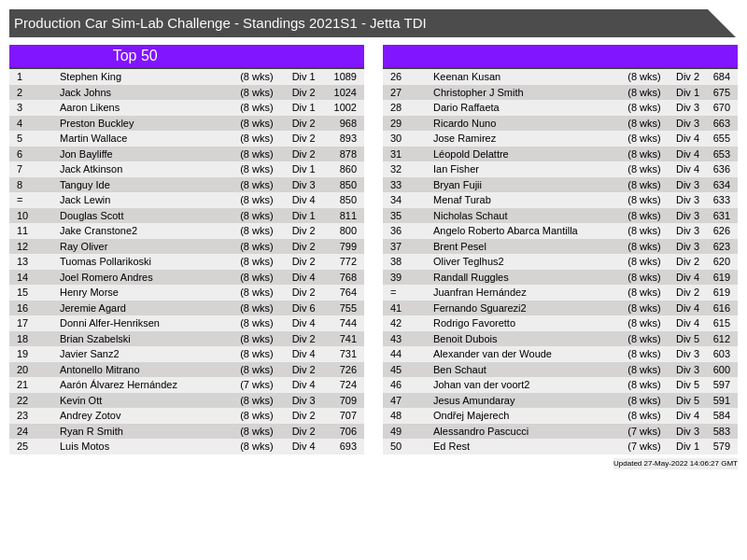Viewport: 747px width, 560px height.
Task: Click Ed Rest at rank 50
Action: (451, 446)
